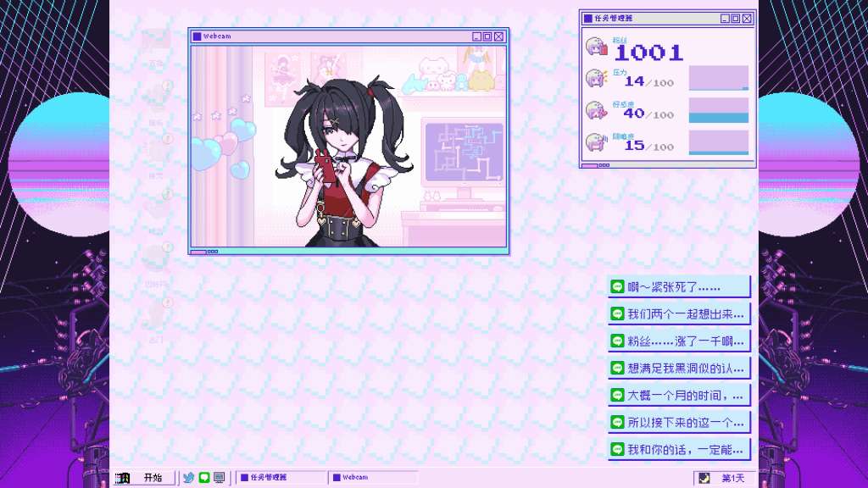Screen dimensions: 868x488
Task: Click the 好感度 affection level bar
Action: [718, 111]
